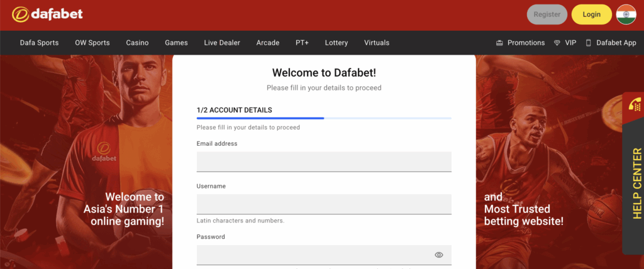Open the India flag language selector
The width and height of the screenshot is (644, 269).
click(626, 14)
